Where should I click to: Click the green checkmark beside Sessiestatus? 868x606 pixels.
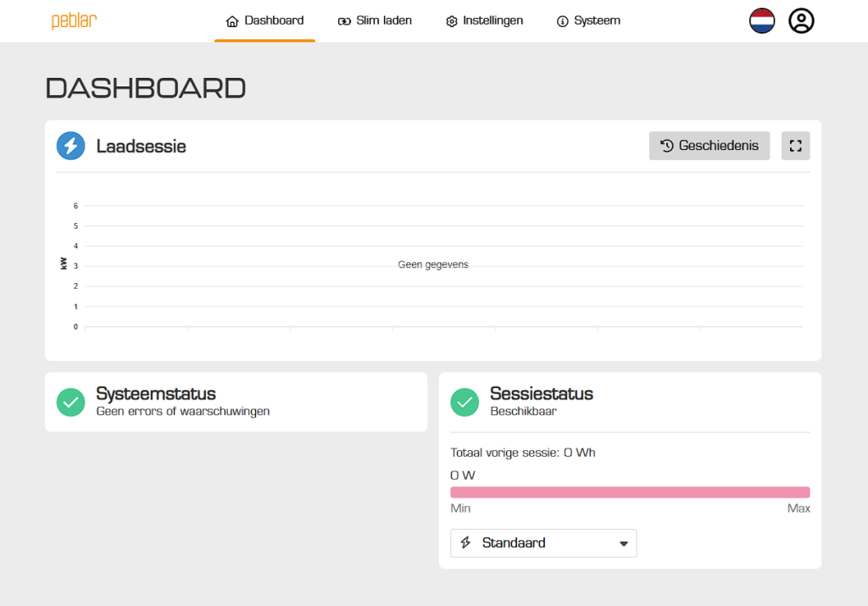coord(465,402)
